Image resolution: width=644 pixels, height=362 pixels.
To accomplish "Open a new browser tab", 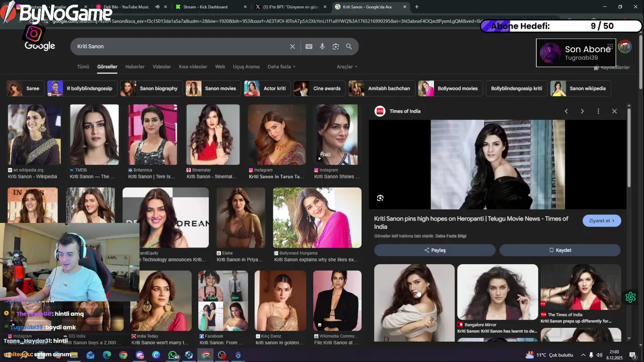I will (417, 7).
